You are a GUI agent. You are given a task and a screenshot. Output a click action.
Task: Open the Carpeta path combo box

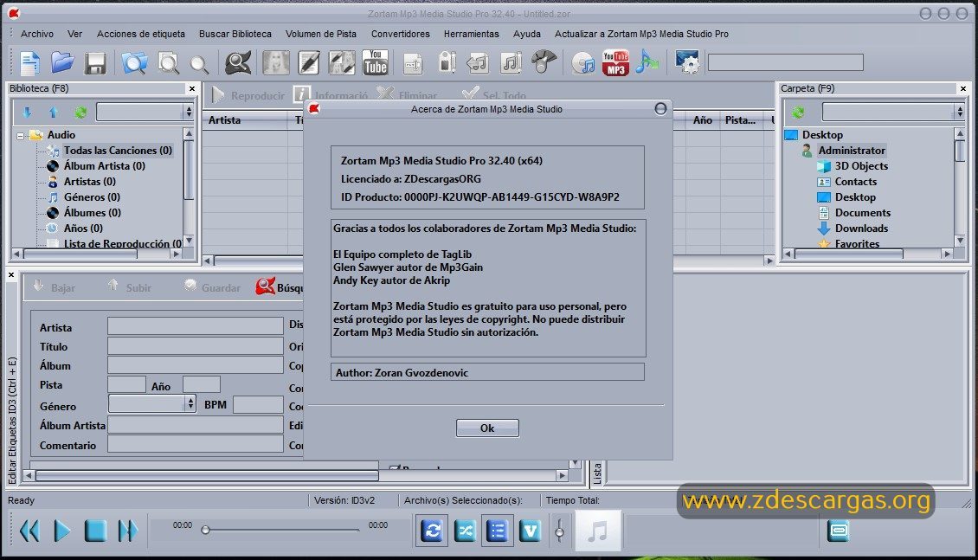click(x=893, y=112)
